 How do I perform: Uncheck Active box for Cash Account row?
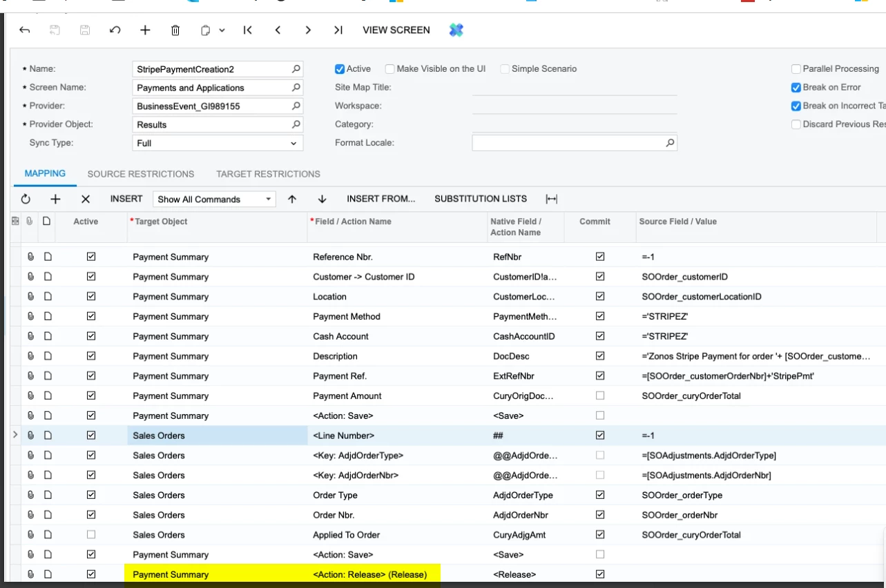click(x=91, y=337)
